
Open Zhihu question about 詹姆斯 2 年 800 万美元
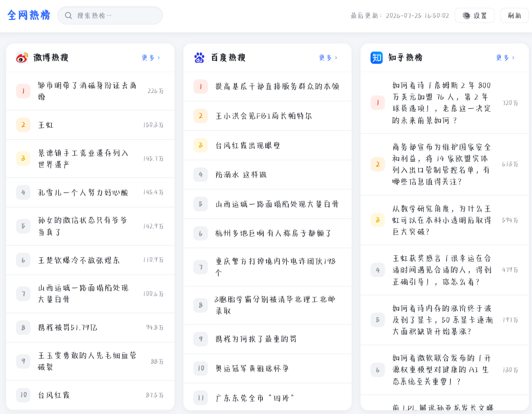tap(444, 103)
